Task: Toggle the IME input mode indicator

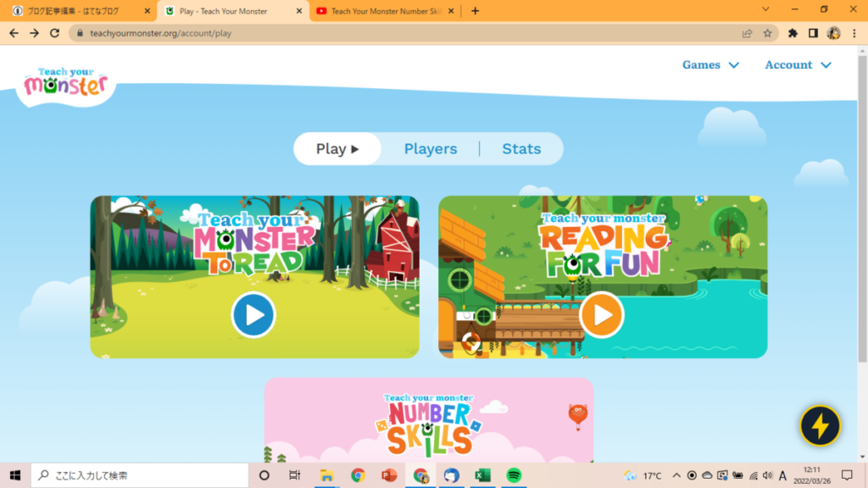Action: pos(782,475)
